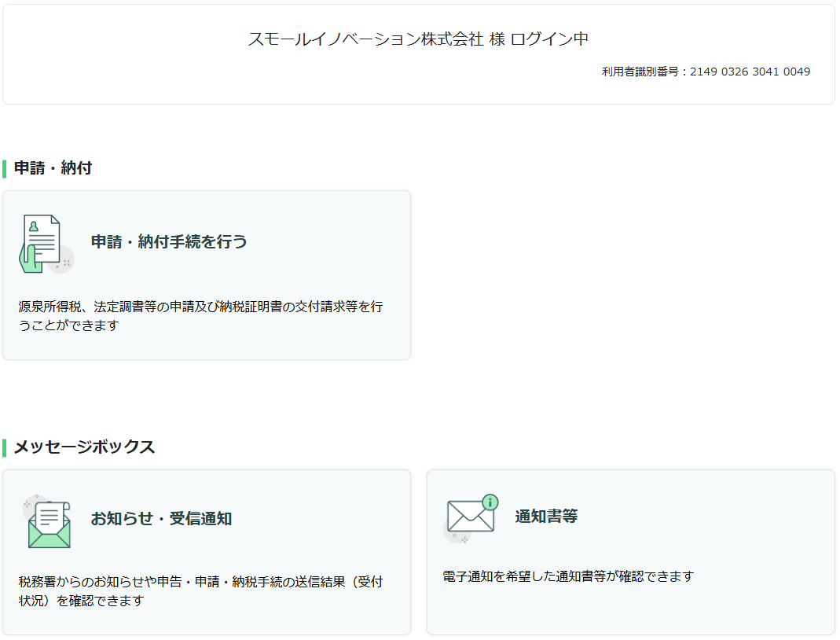Click the envelope icon beside 通知書等
This screenshot has width=840, height=640.
(470, 517)
